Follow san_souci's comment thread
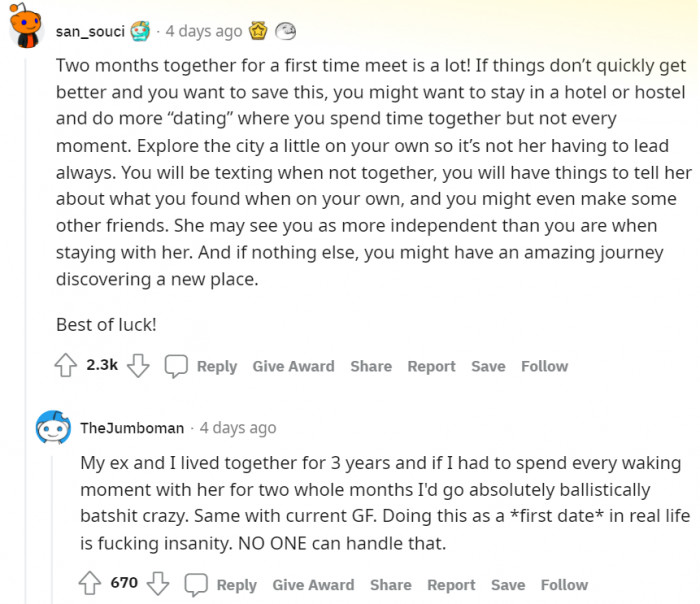Image resolution: width=700 pixels, height=604 pixels. tap(544, 366)
